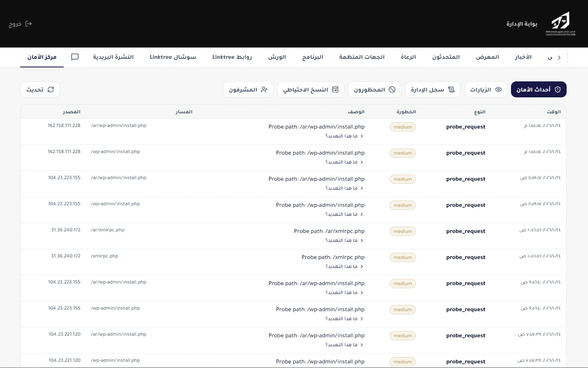Click the الوصف column header
This screenshot has width=588, height=368.
pyautogui.click(x=356, y=112)
